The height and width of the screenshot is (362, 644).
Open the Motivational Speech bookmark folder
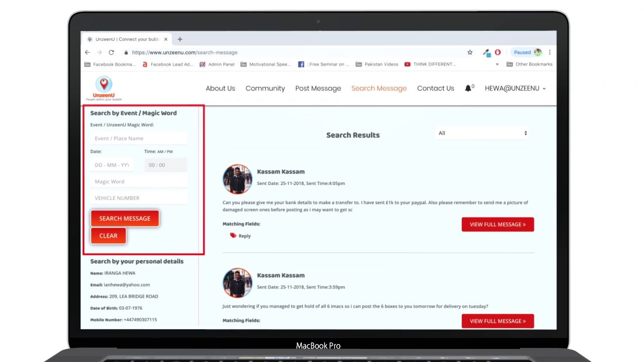click(x=266, y=64)
